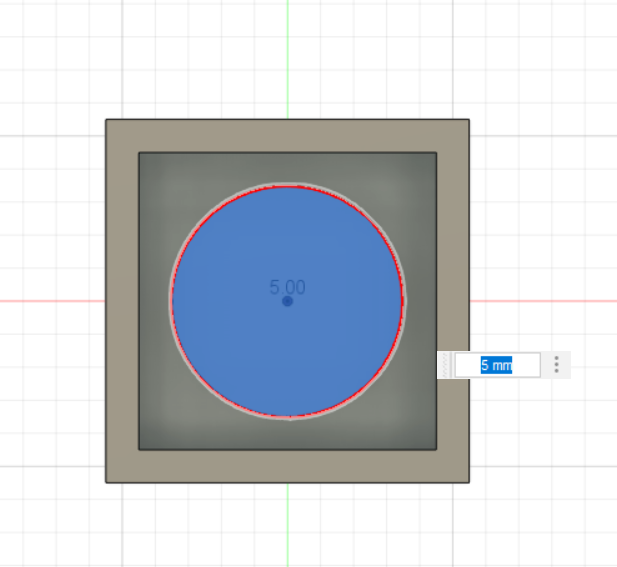Click the 5.00 diameter dimension label
The image size is (617, 567).
pos(287,287)
